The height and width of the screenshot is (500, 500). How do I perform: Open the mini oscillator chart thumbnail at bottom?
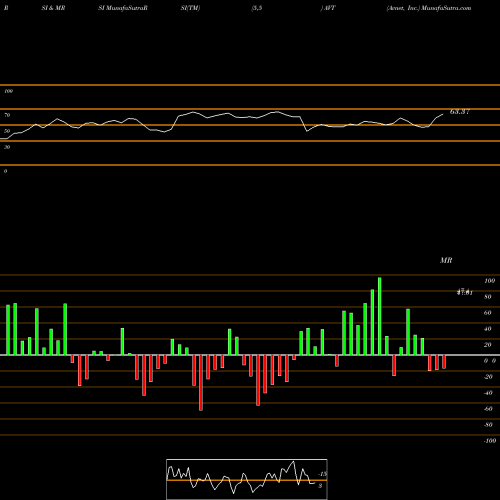pyautogui.click(x=247, y=479)
